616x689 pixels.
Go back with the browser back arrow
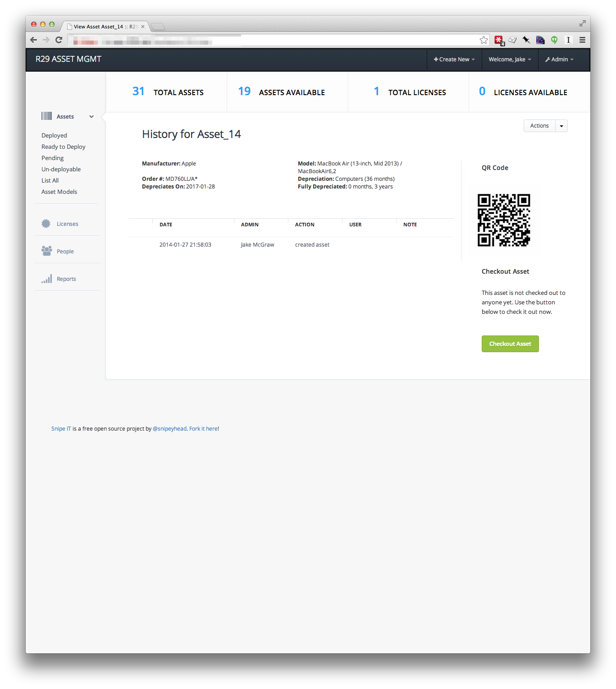click(34, 40)
